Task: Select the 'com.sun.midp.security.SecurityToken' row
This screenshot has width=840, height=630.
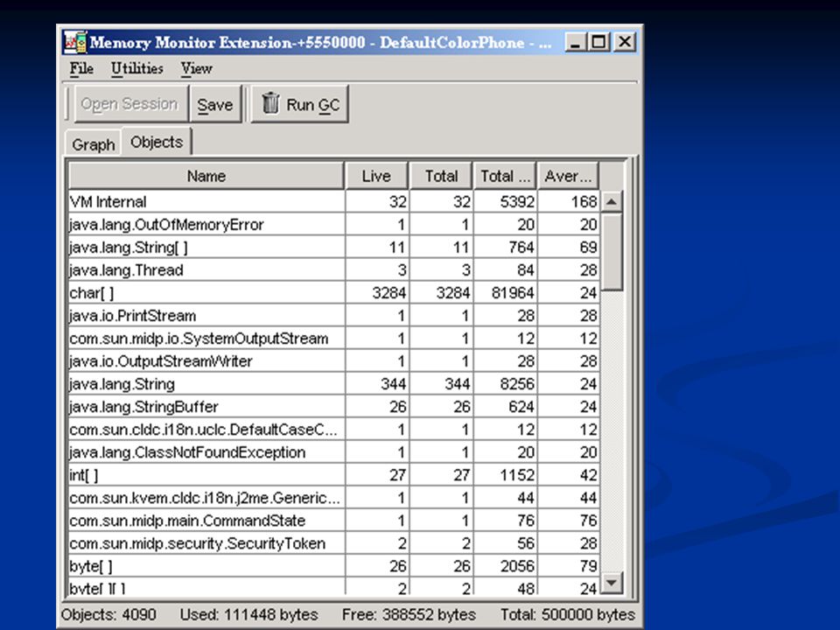Action: tap(333, 543)
